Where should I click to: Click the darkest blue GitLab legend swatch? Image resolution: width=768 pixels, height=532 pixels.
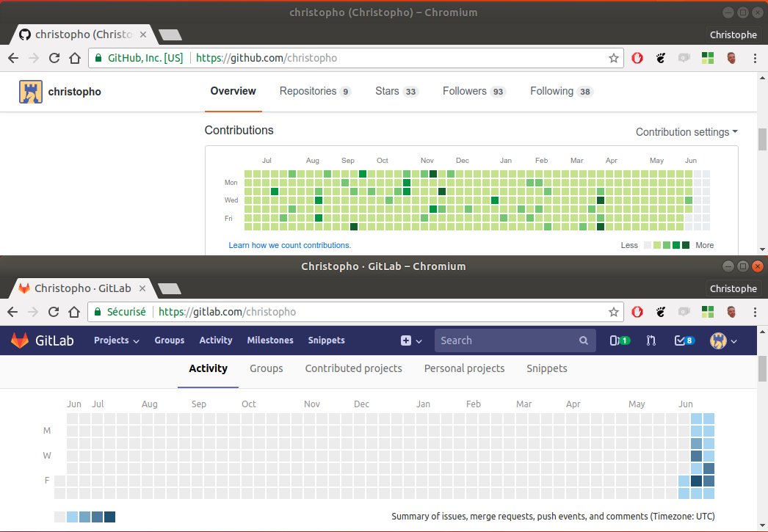click(x=109, y=517)
